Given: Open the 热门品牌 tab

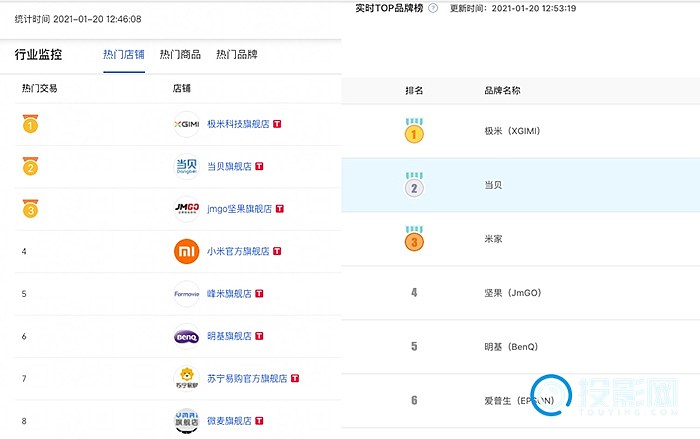Looking at the screenshot, I should [237, 54].
